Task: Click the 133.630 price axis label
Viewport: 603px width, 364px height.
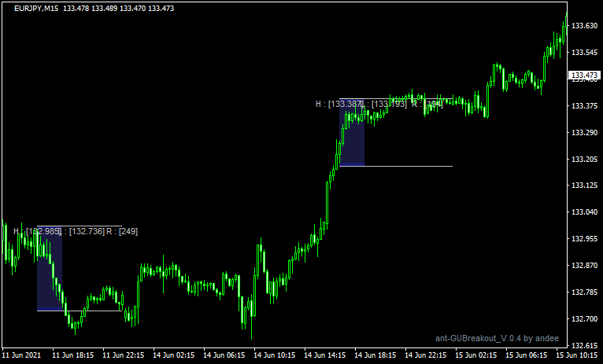Action: (583, 26)
